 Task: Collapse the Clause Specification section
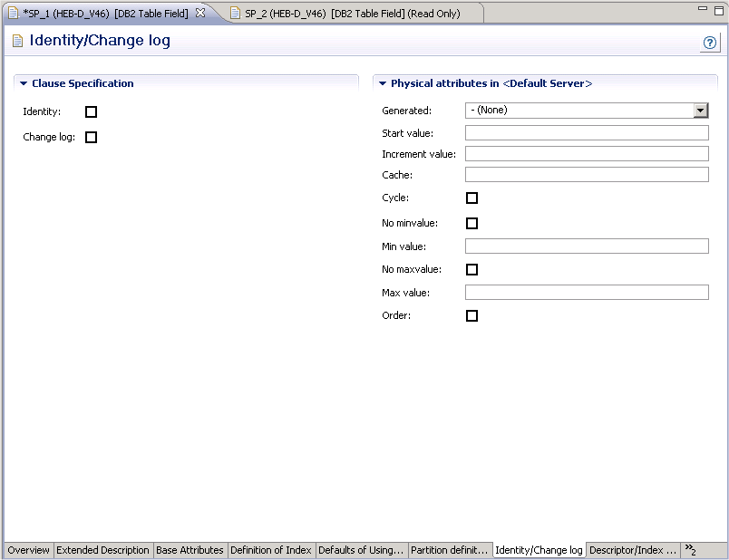24,83
